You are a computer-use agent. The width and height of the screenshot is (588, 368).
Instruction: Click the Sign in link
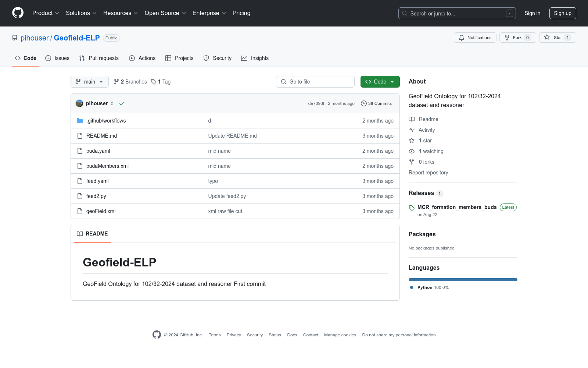click(x=533, y=13)
